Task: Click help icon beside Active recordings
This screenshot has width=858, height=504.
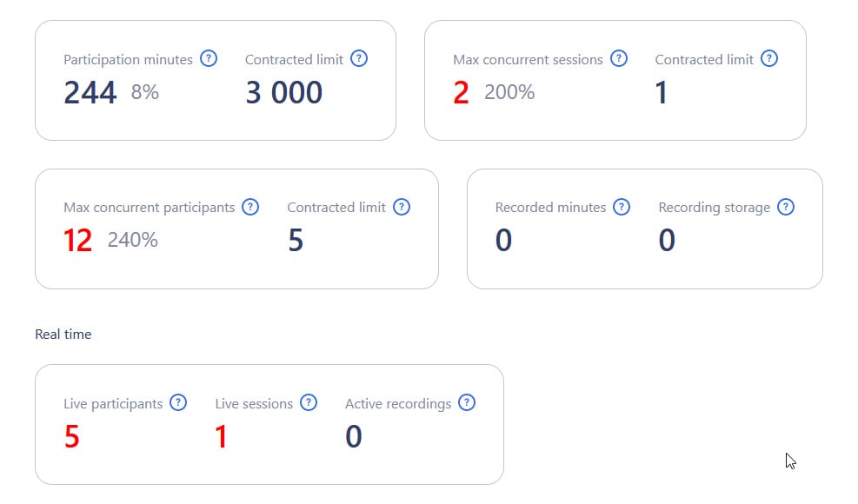Action: (467, 403)
